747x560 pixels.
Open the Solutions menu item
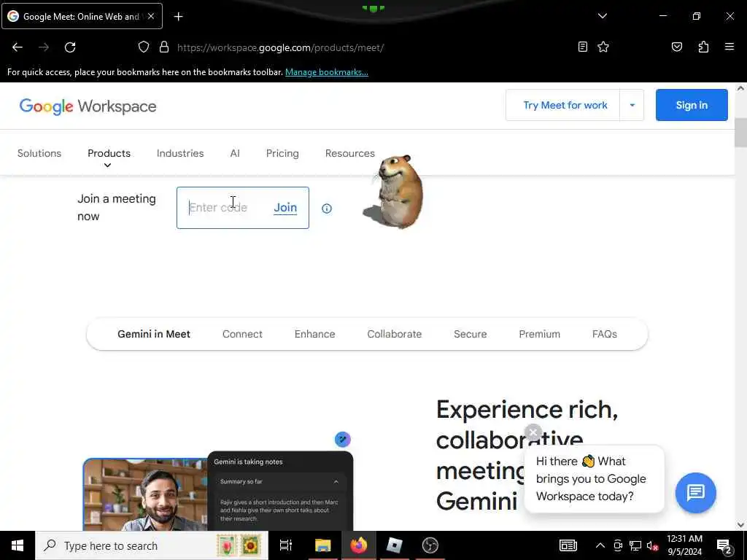(39, 153)
